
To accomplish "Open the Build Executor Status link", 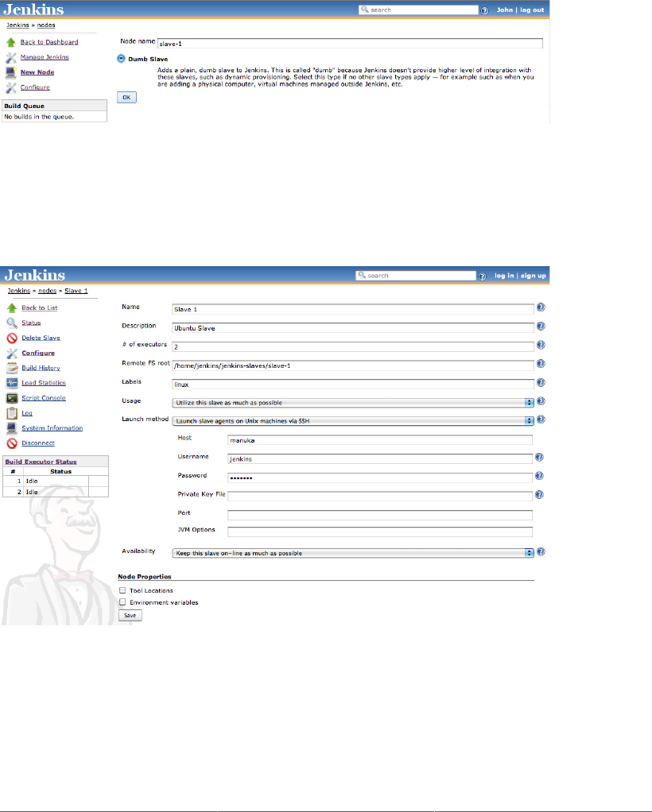I will point(41,462).
